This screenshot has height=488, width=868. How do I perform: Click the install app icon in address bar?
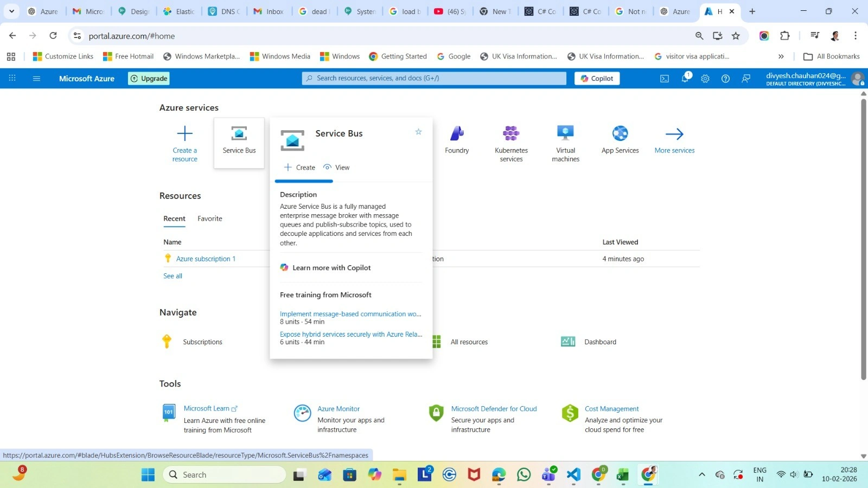(717, 36)
